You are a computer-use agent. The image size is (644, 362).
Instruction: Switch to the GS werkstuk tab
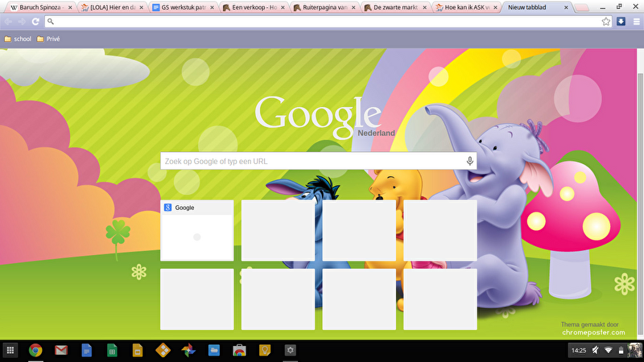tap(182, 7)
